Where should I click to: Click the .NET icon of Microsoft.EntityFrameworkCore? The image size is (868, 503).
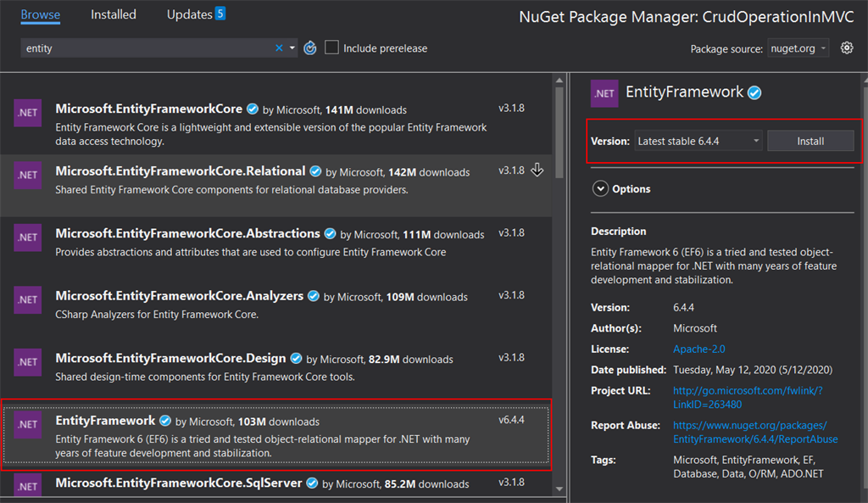pyautogui.click(x=28, y=113)
